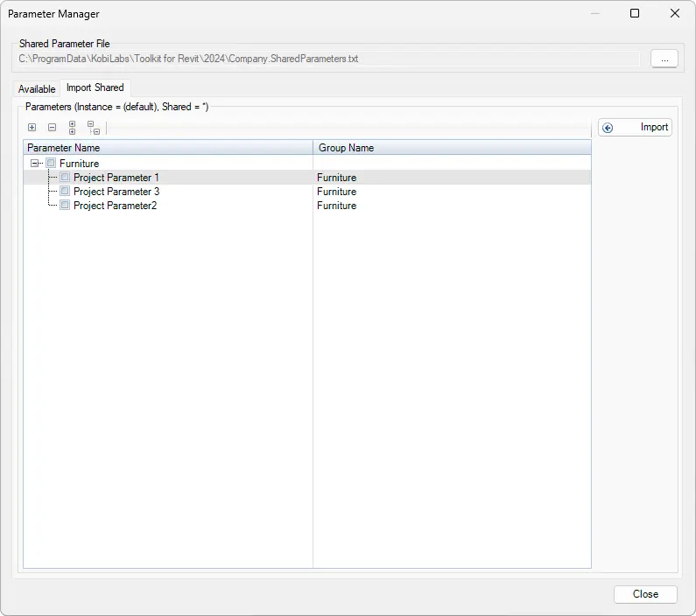Maximize the Parameter Manager window
Screen dimensions: 696x616
coord(635,13)
